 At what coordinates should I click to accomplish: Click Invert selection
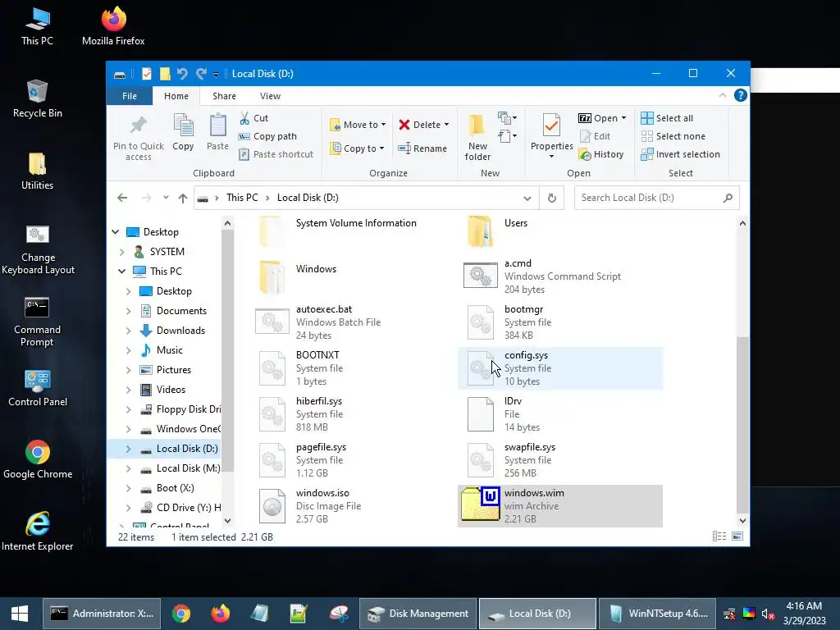[x=680, y=154]
